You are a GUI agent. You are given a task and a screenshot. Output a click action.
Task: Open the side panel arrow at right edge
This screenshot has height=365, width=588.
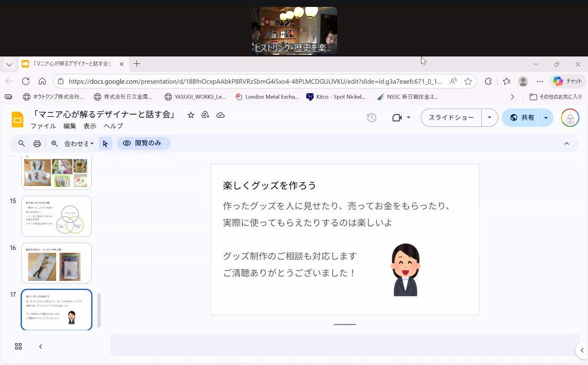pyautogui.click(x=582, y=351)
